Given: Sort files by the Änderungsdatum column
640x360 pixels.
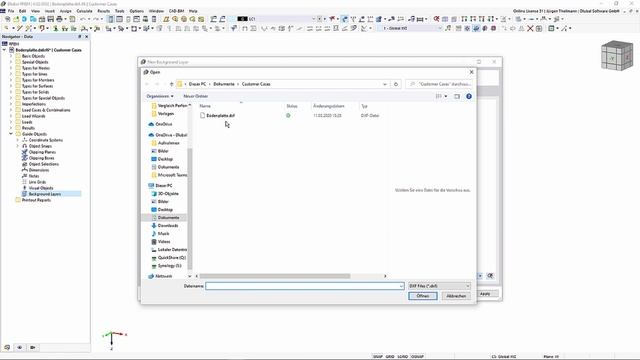Looking at the screenshot, I should pyautogui.click(x=329, y=106).
